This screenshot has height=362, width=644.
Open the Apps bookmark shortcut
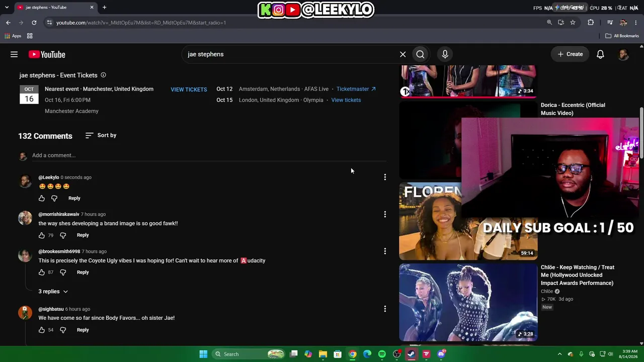(x=13, y=36)
